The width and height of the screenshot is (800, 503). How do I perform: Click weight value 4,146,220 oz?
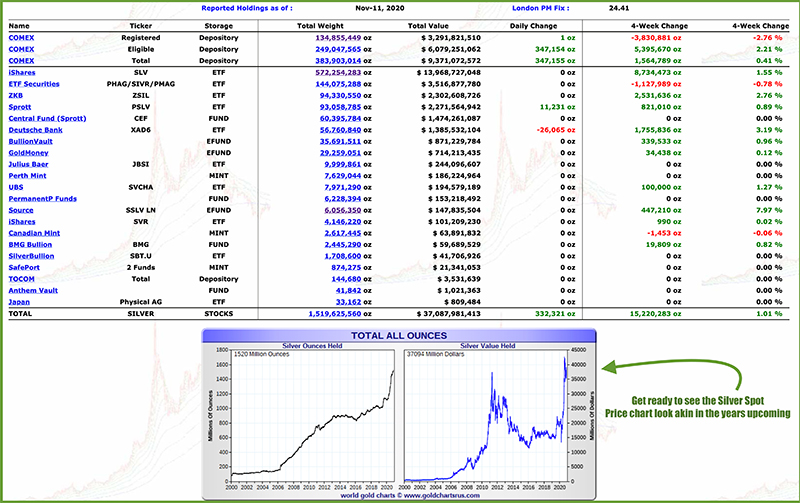343,222
